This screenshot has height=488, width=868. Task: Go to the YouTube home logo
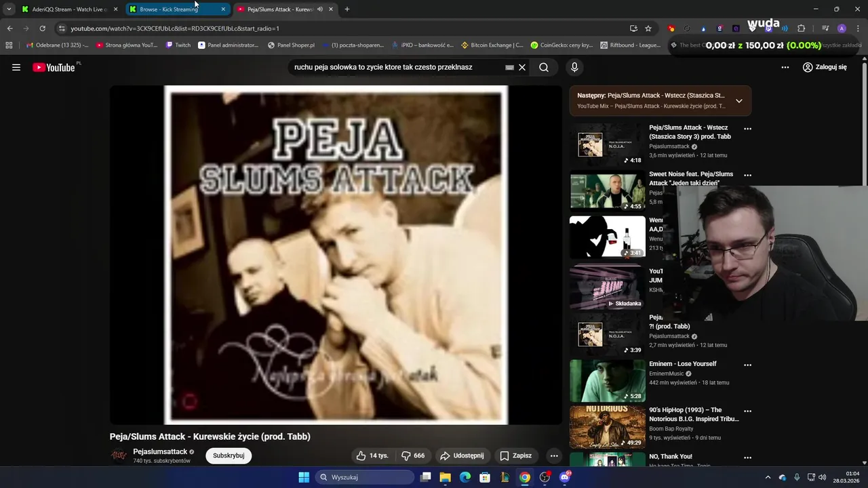[54, 67]
